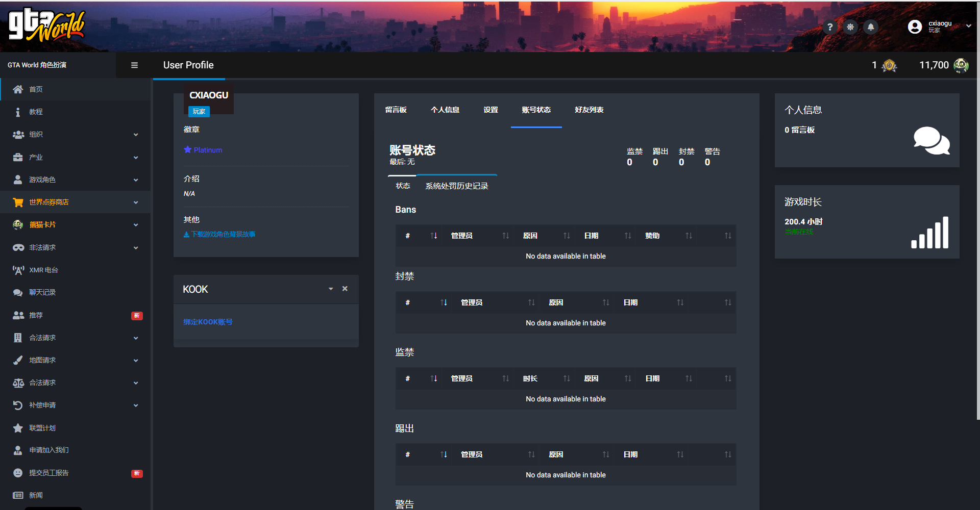Click the group icon next to 组织

pyautogui.click(x=18, y=134)
